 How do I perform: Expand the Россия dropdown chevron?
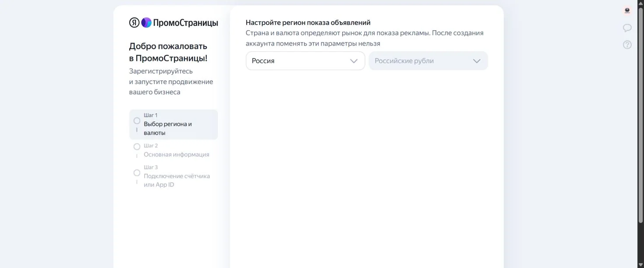[354, 61]
